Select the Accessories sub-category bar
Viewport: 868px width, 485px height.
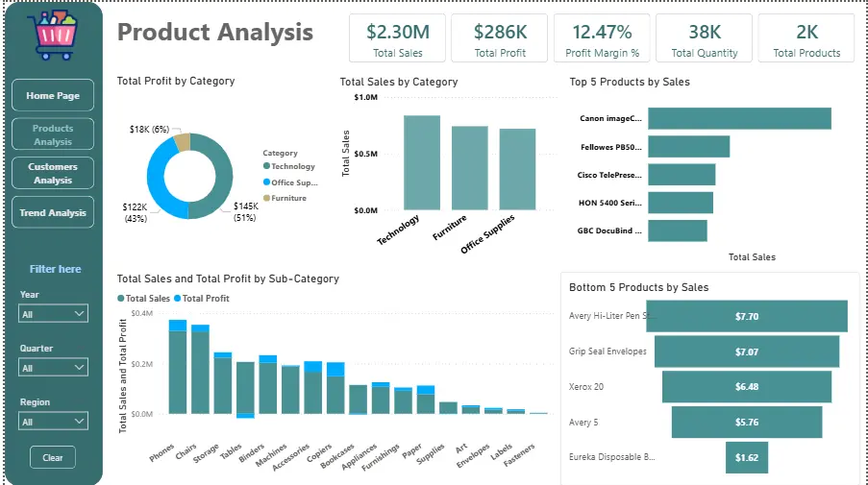click(312, 388)
